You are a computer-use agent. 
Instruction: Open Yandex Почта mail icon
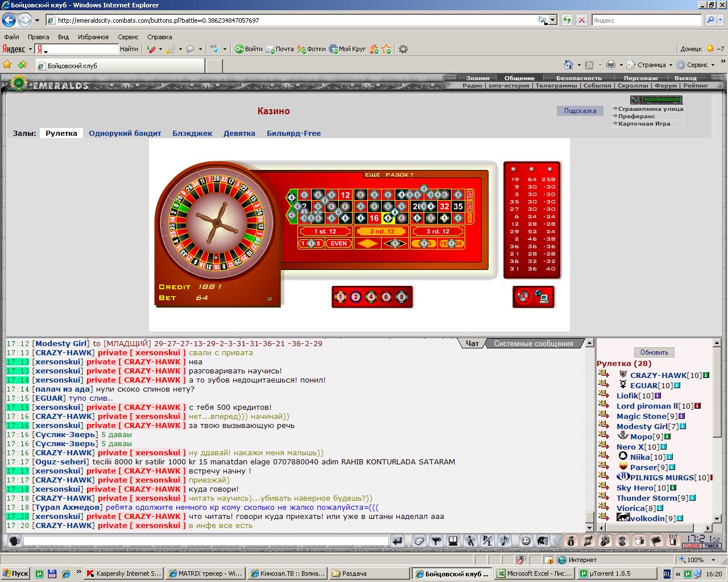click(x=280, y=49)
